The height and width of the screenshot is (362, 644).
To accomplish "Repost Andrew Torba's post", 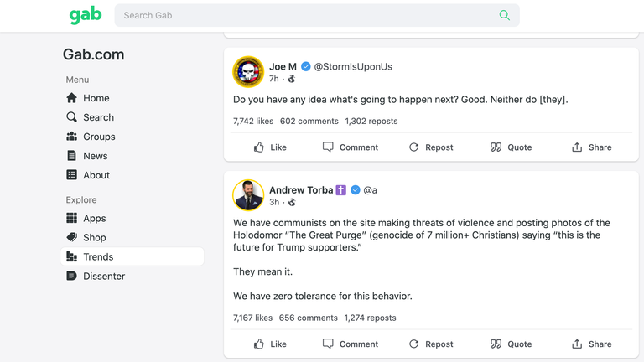I will coord(431,344).
